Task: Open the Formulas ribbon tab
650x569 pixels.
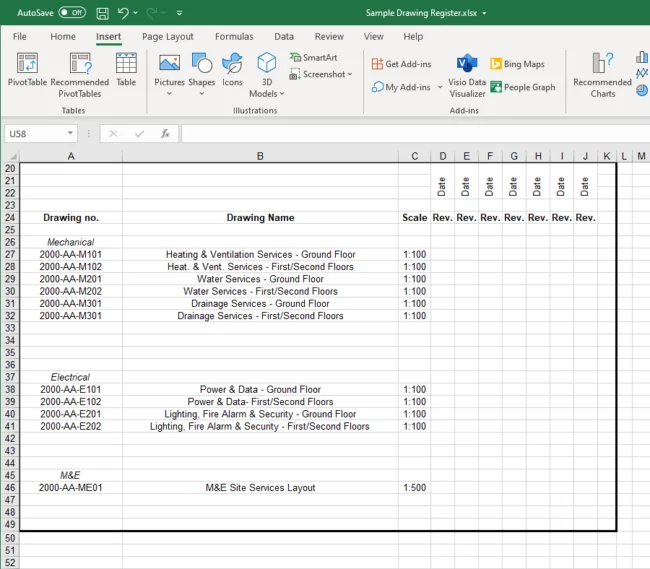Action: click(x=233, y=36)
